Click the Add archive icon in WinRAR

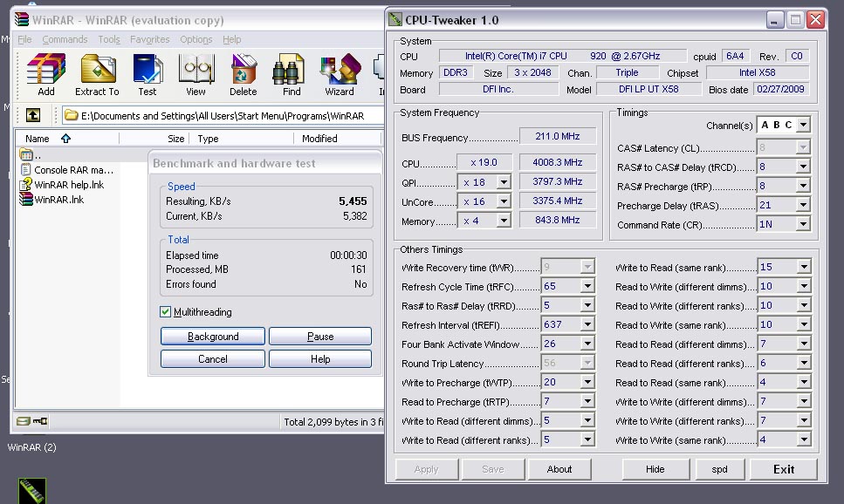45,74
